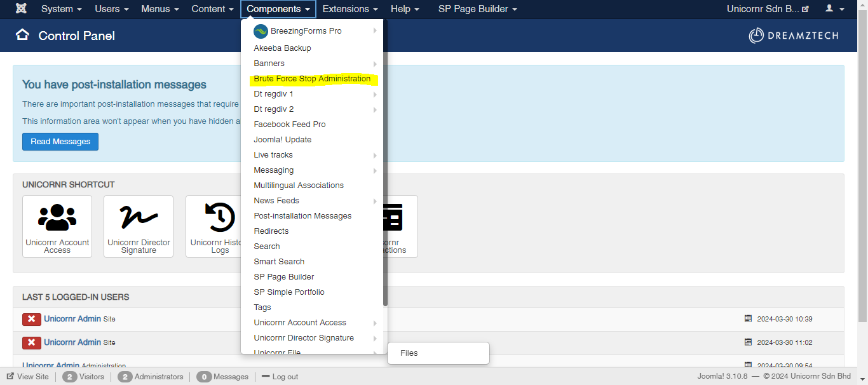Open the SP Page Builder dropdown menu
The width and height of the screenshot is (868, 385).
478,9
